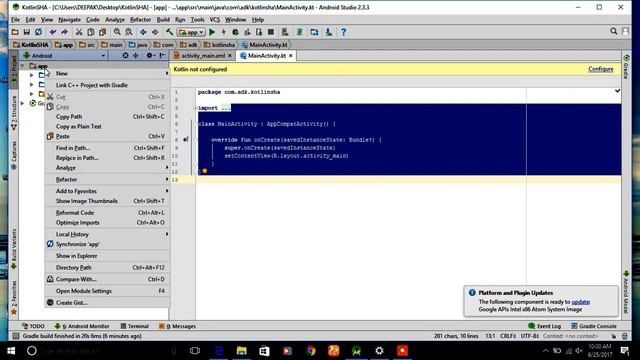Open File Explorer from the taskbar
This screenshot has width=640, height=360.
click(x=242, y=351)
